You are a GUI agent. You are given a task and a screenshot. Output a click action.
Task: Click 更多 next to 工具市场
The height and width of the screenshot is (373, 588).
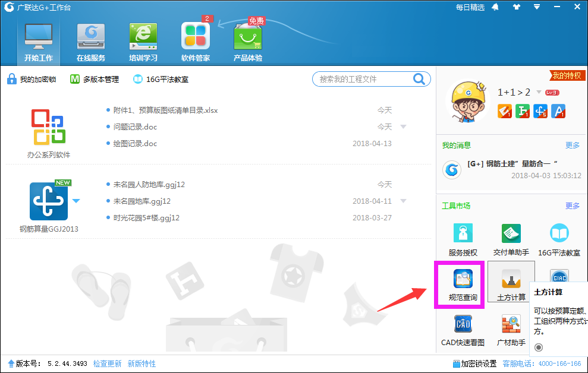click(x=573, y=206)
